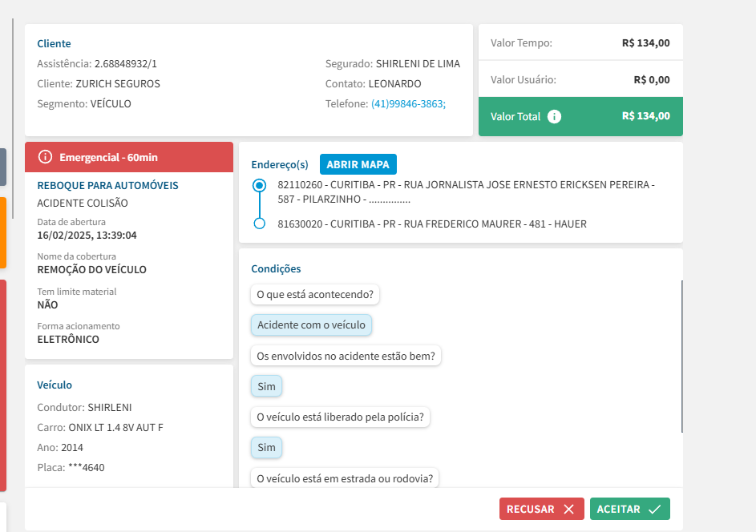The width and height of the screenshot is (756, 532).
Task: Click 'Sim' under the envolvidos question
Action: click(x=266, y=386)
